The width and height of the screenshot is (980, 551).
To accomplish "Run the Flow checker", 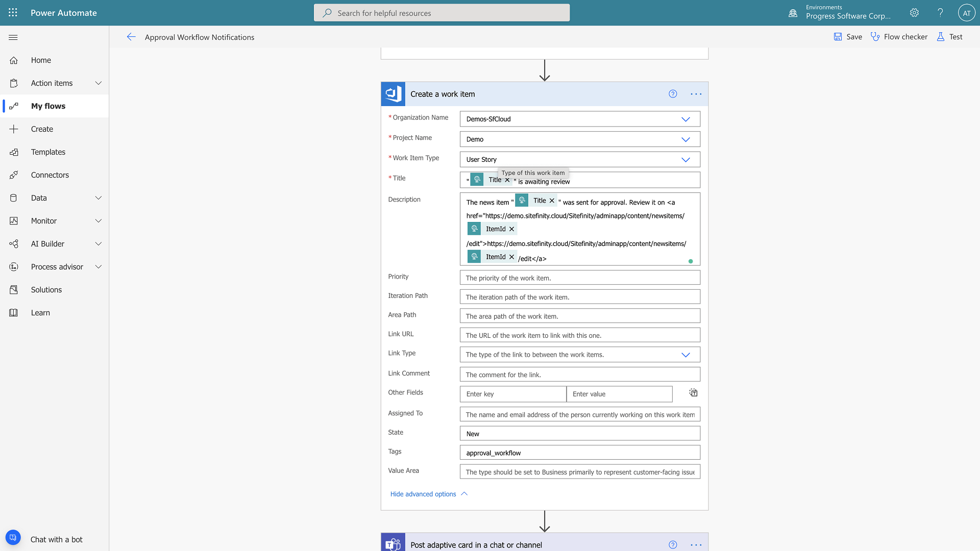I will pyautogui.click(x=899, y=37).
